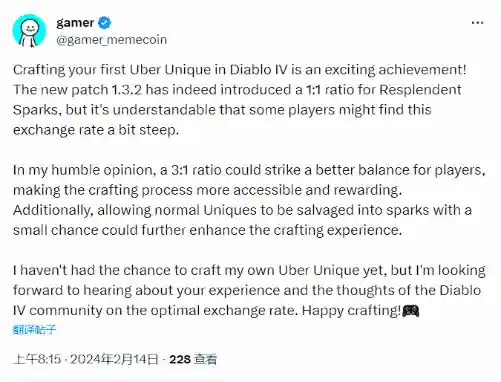Click the paragraph starting with Crafting your first
The width and height of the screenshot is (501, 382).
point(240,100)
